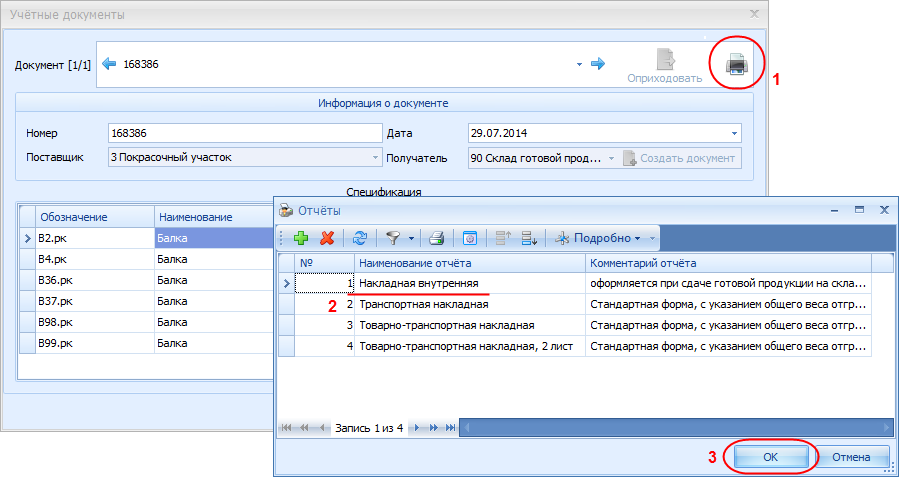Select the B36.рк specification row
The height and width of the screenshot is (477, 899).
coord(146,280)
